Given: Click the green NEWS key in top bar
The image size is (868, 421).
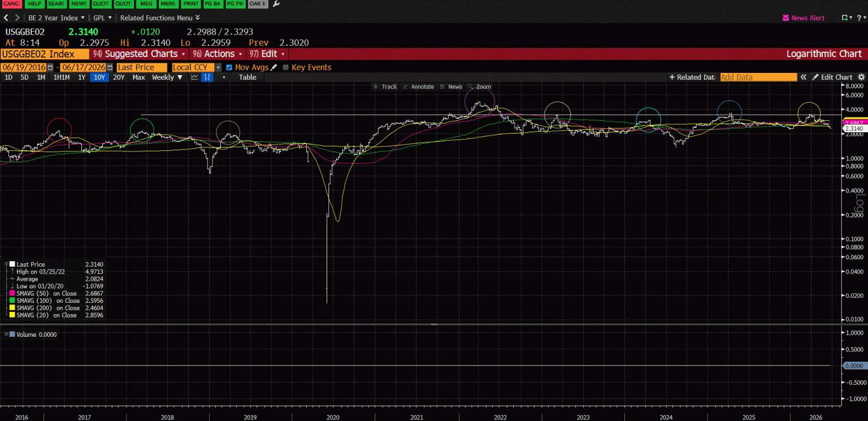Looking at the screenshot, I should click(x=79, y=3).
